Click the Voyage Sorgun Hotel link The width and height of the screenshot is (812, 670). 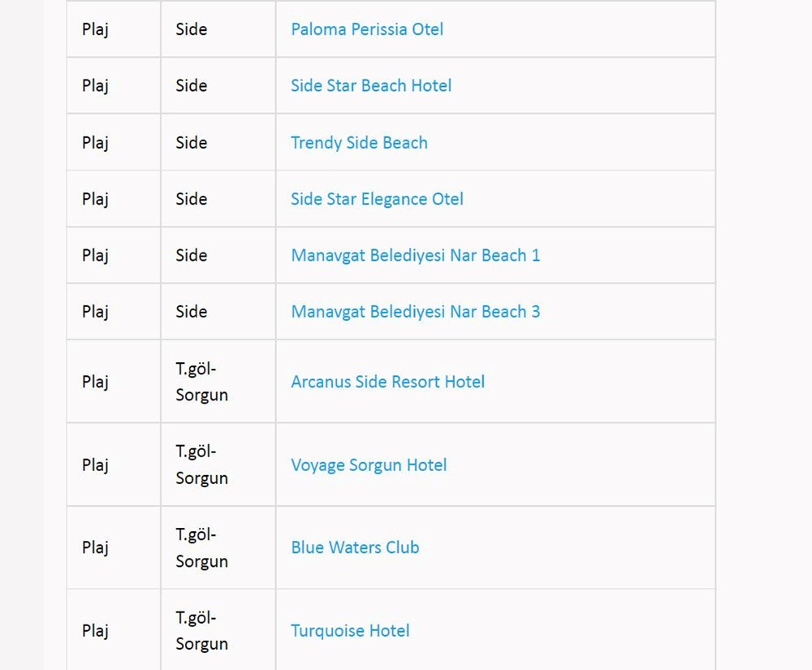click(369, 465)
